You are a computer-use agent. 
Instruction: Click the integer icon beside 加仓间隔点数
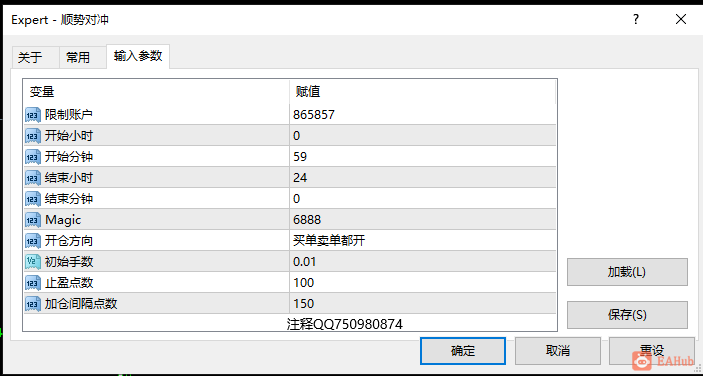click(x=33, y=304)
